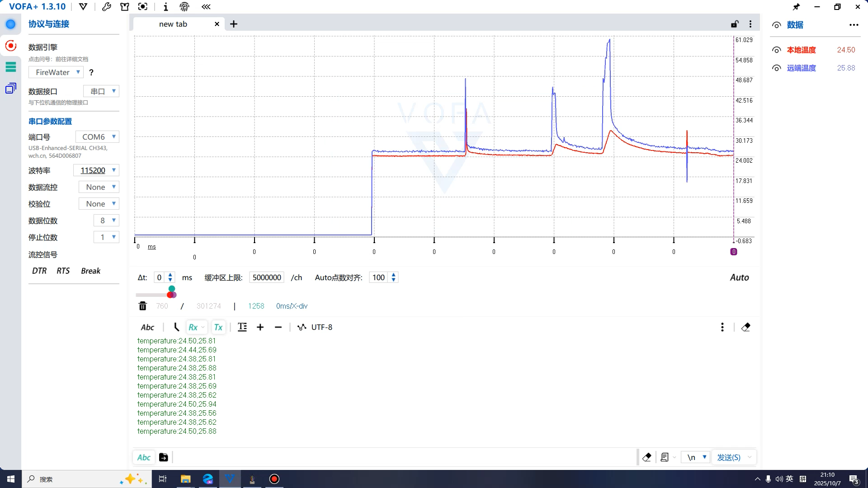Toggle visibility of 本地温度 channel
Image resolution: width=868 pixels, height=488 pixels.
(776, 50)
